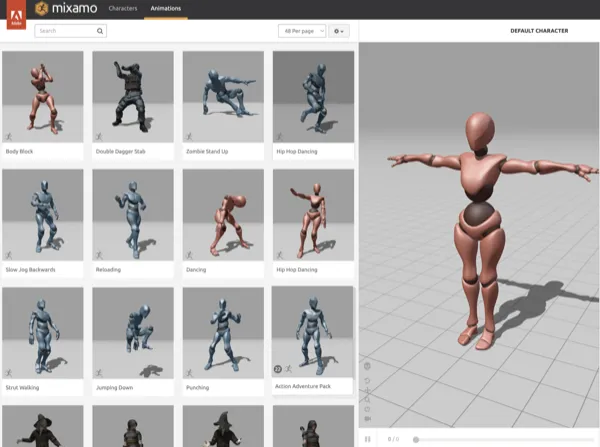
Task: Pause the animation playback
Action: (368, 439)
